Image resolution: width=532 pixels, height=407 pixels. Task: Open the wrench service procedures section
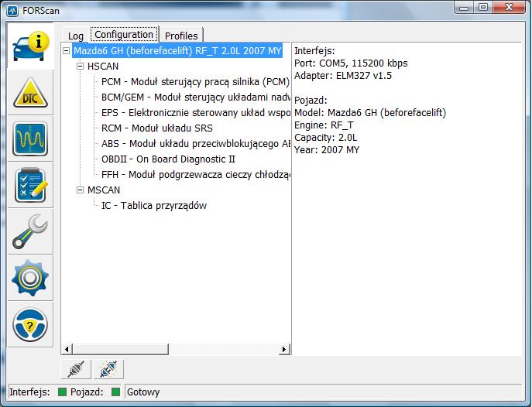(x=30, y=231)
